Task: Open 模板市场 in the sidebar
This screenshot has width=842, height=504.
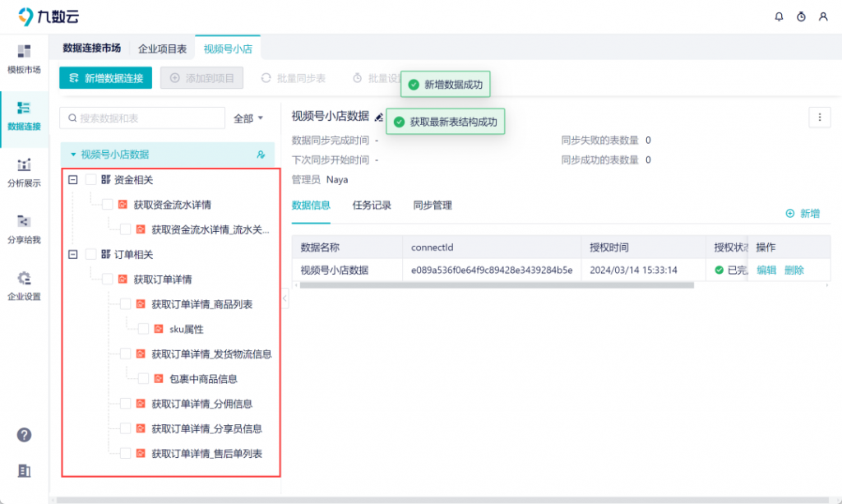Action: (24, 59)
